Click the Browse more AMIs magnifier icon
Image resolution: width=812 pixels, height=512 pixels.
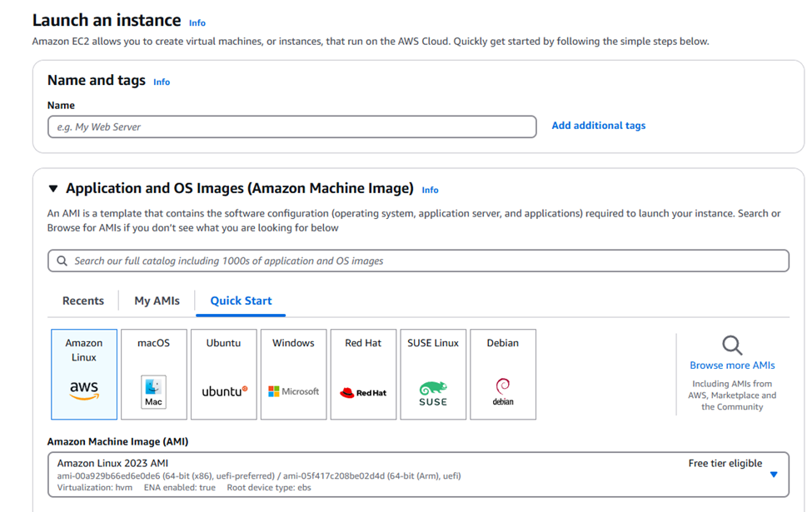732,345
